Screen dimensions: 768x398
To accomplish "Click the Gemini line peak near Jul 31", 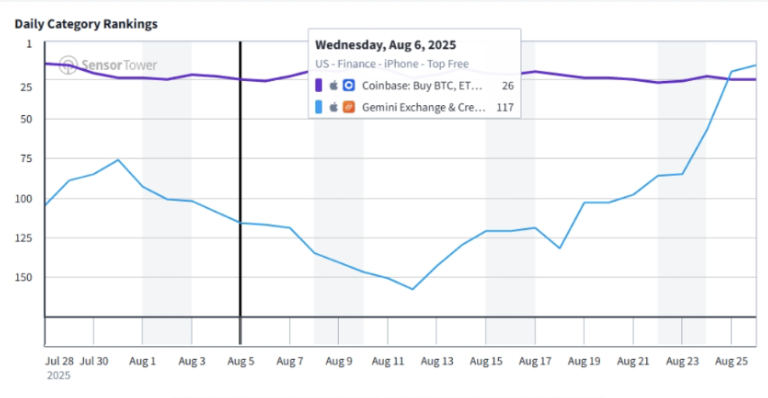I will (118, 160).
